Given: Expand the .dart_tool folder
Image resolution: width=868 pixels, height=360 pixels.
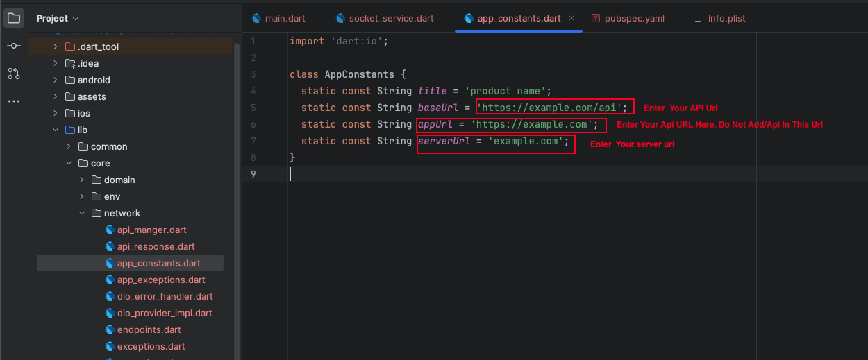Looking at the screenshot, I should (x=56, y=46).
